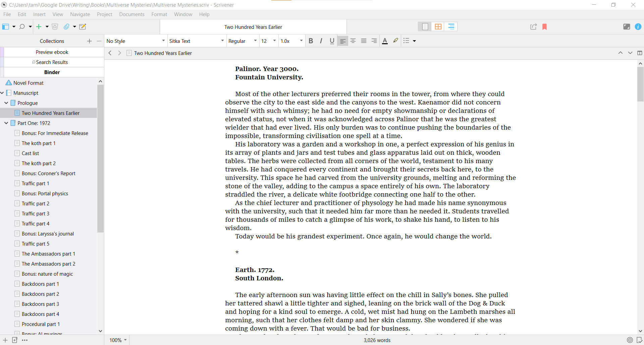
Task: Open the font family dropdown showing Sitka Text
Action: 196,41
